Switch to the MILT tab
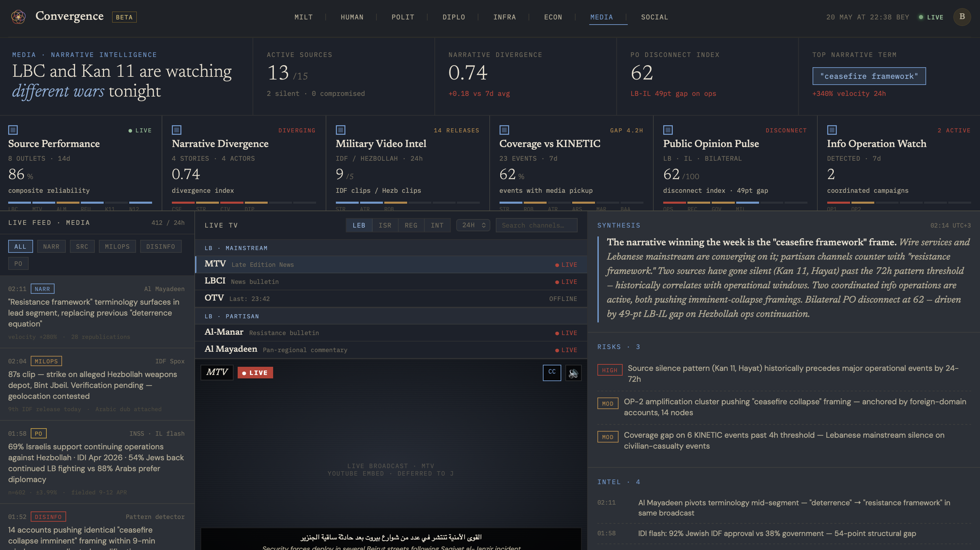The height and width of the screenshot is (550, 980). (303, 17)
